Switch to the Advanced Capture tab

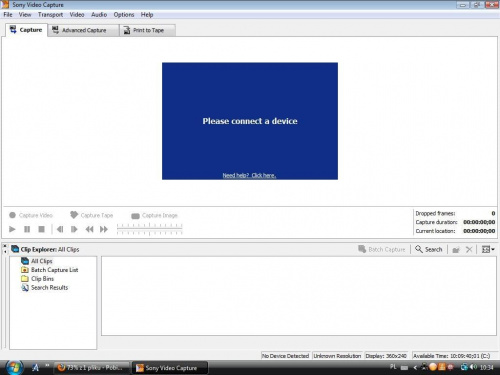83,30
